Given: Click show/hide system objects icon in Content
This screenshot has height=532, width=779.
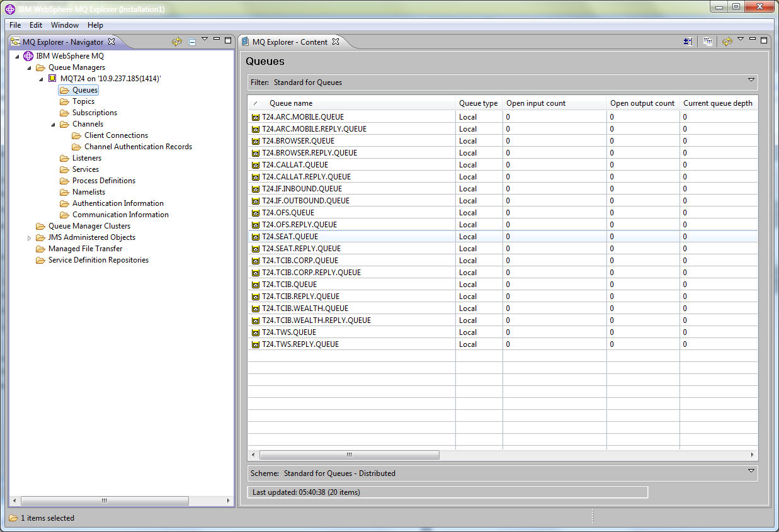Looking at the screenshot, I should [x=688, y=42].
